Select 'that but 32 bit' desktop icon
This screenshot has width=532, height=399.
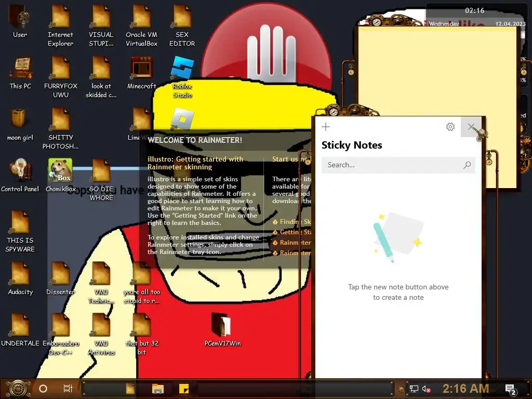pos(141,334)
